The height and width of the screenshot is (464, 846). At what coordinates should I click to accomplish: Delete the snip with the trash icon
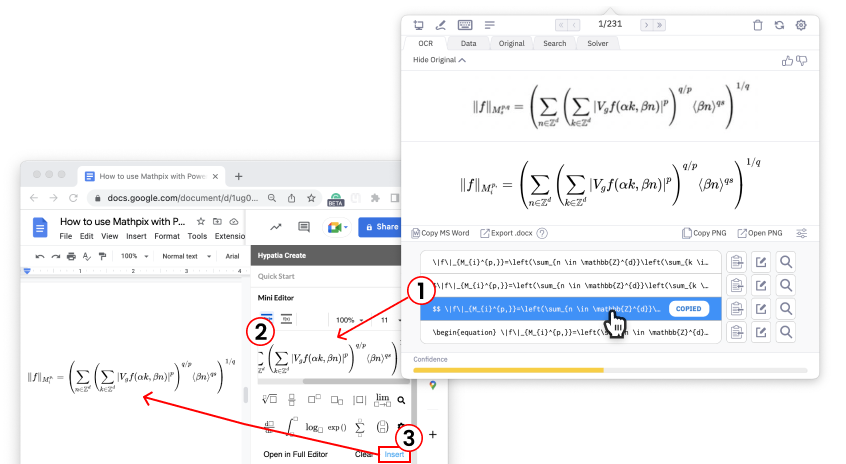(758, 25)
